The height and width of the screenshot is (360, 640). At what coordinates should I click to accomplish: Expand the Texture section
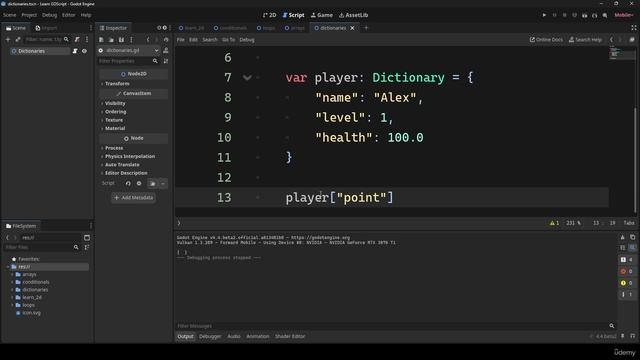pyautogui.click(x=114, y=120)
